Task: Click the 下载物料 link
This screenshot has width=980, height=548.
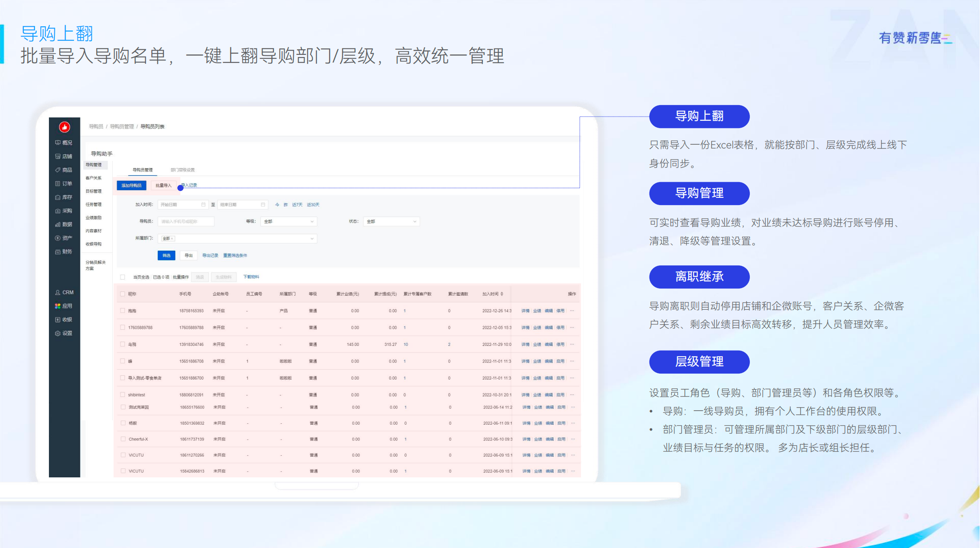Action: pyautogui.click(x=251, y=277)
